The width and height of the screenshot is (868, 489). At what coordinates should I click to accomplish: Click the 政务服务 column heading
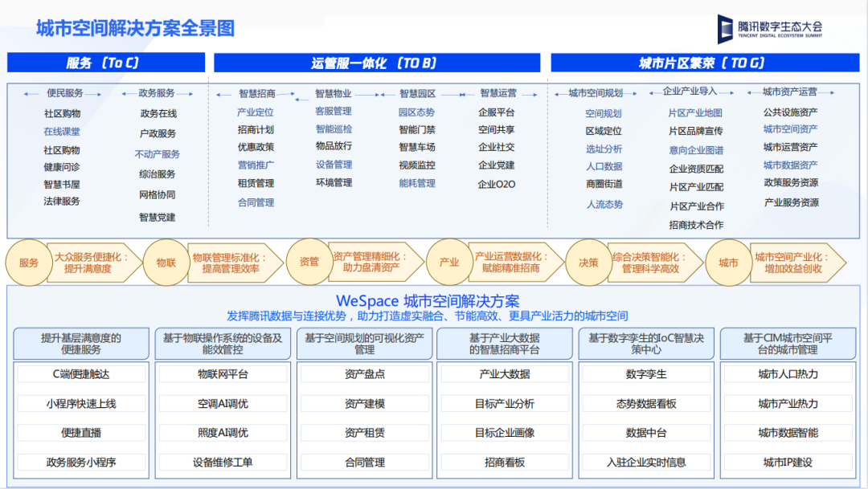tap(157, 93)
